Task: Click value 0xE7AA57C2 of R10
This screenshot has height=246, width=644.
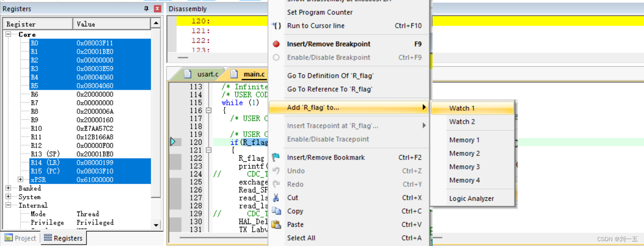Action: (95, 128)
